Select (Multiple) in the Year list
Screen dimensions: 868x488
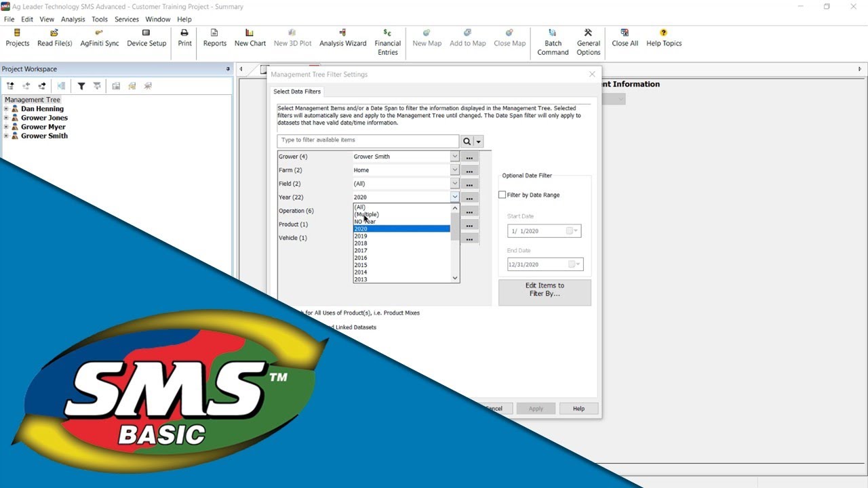click(x=401, y=214)
